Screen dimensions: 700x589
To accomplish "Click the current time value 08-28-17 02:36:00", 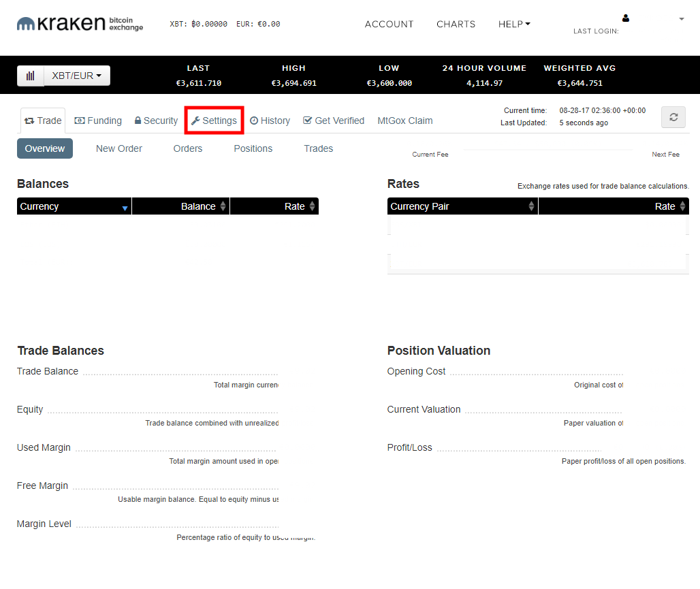I will pos(602,111).
